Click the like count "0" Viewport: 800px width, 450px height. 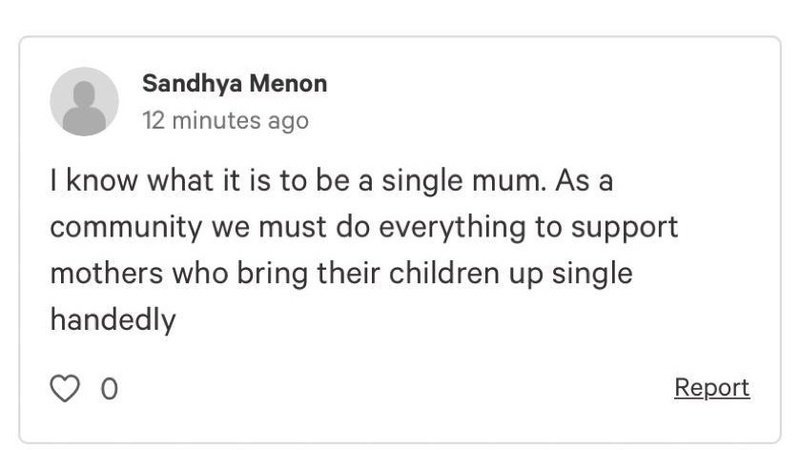point(108,389)
